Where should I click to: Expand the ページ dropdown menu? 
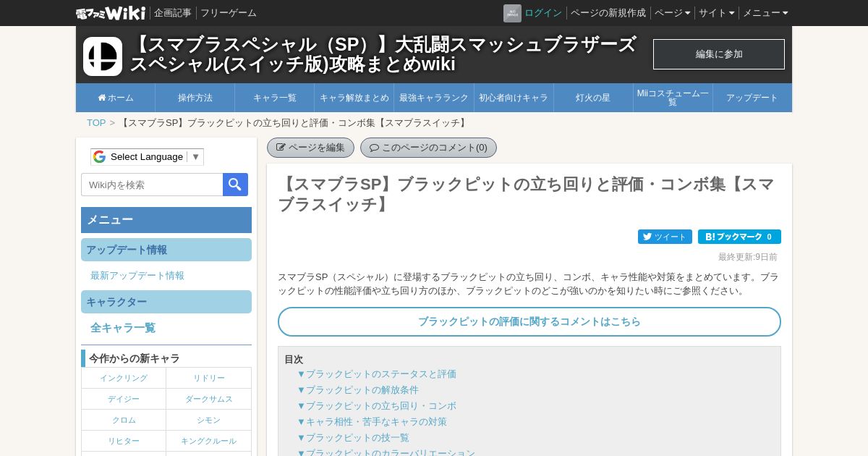point(673,13)
